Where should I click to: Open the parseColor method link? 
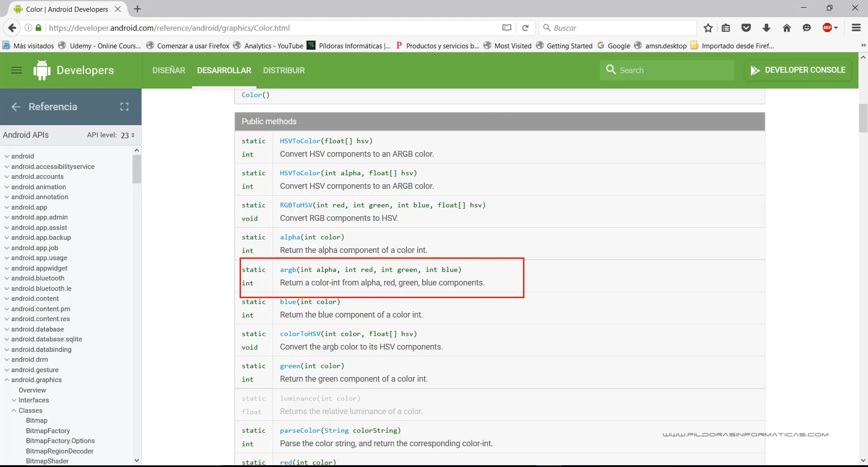(300, 430)
